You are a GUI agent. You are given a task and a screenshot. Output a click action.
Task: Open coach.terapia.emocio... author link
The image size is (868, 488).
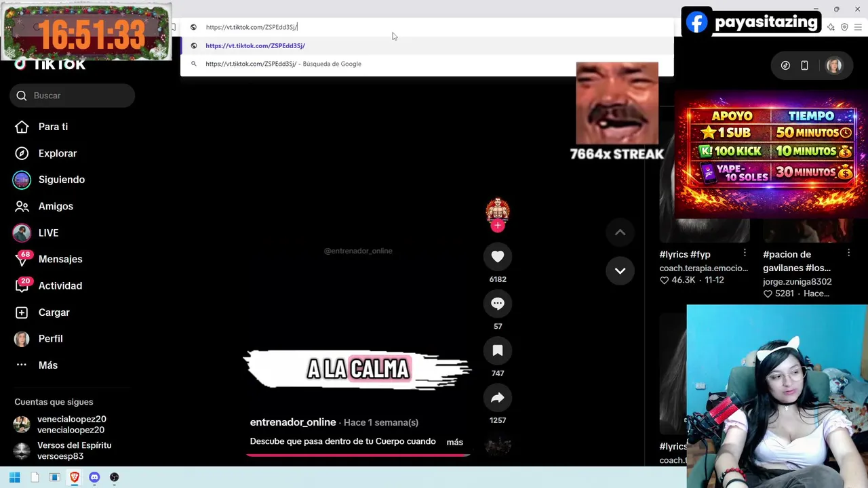(704, 268)
